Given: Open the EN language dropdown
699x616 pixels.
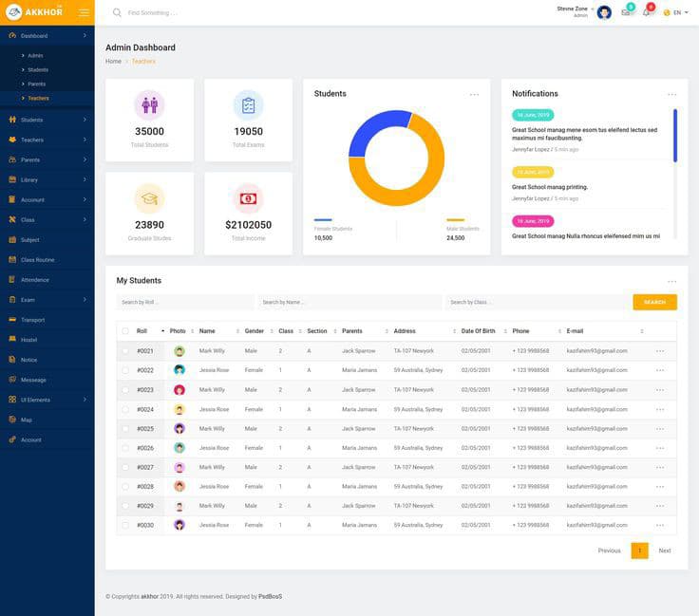Looking at the screenshot, I should click(675, 12).
